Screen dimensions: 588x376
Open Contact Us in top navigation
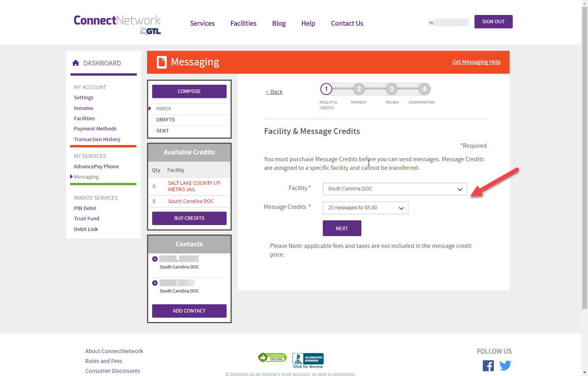click(x=347, y=23)
